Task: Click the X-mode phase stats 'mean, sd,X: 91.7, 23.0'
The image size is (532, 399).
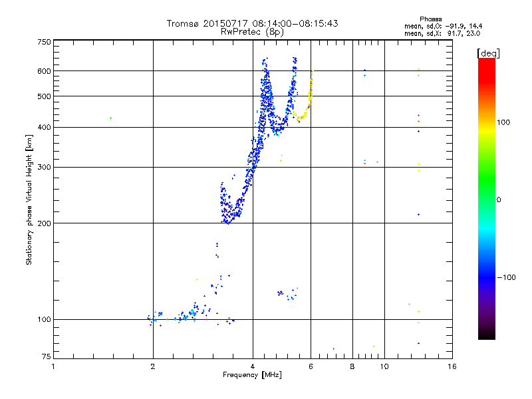Action: (x=442, y=33)
